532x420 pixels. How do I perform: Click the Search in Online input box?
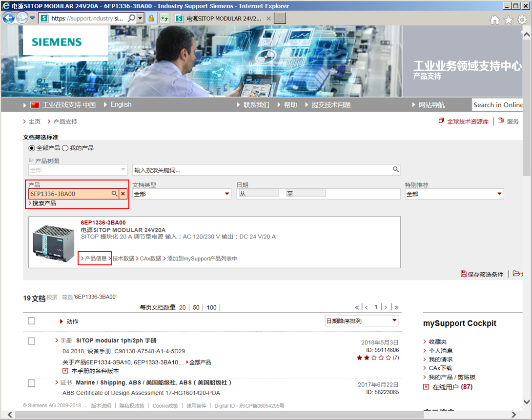coord(497,105)
